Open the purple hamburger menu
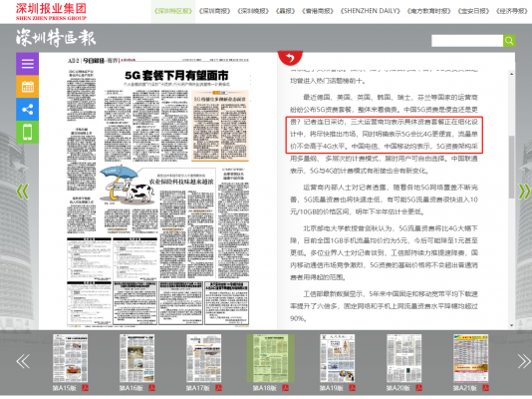Image resolution: width=532 pixels, height=399 pixels. [x=27, y=64]
